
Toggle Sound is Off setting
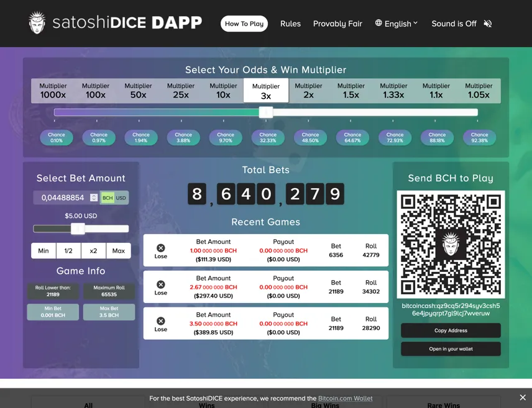461,24
